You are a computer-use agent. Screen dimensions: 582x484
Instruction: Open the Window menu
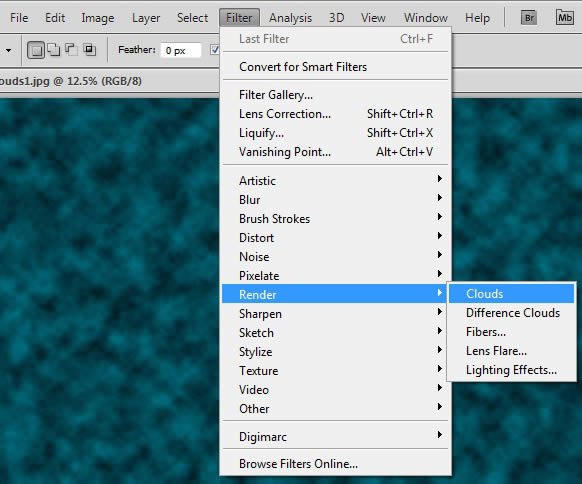click(x=426, y=17)
